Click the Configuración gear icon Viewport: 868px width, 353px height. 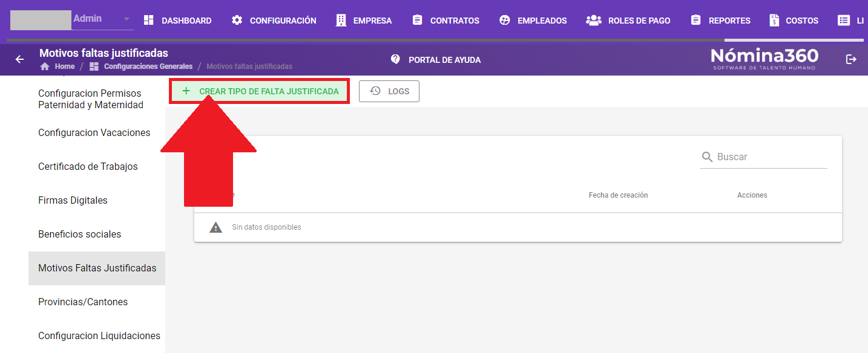tap(237, 21)
